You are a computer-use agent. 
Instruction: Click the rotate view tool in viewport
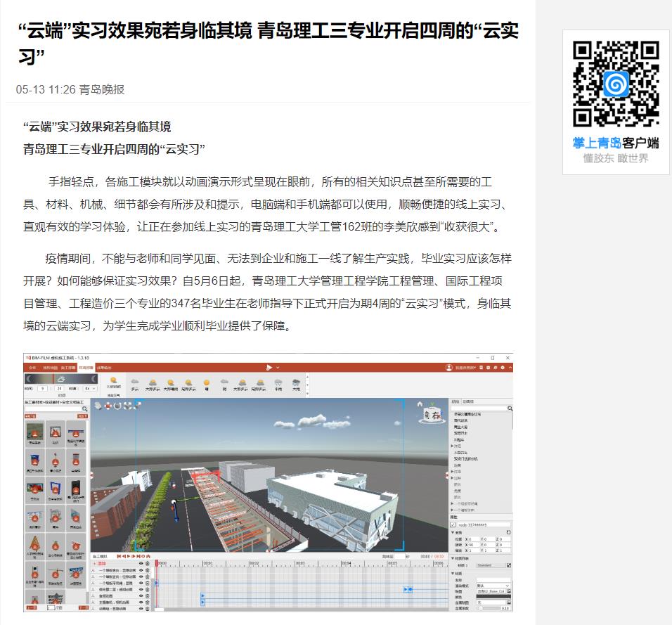pos(118,406)
